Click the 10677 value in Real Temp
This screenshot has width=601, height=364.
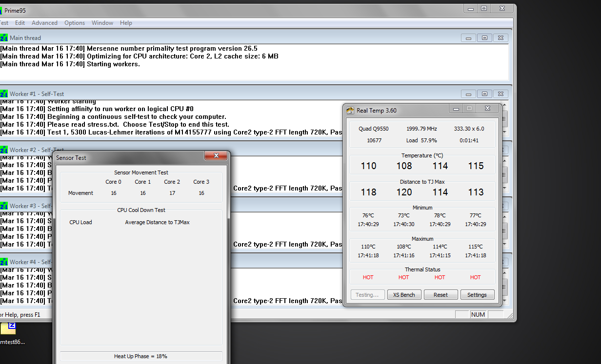point(375,140)
